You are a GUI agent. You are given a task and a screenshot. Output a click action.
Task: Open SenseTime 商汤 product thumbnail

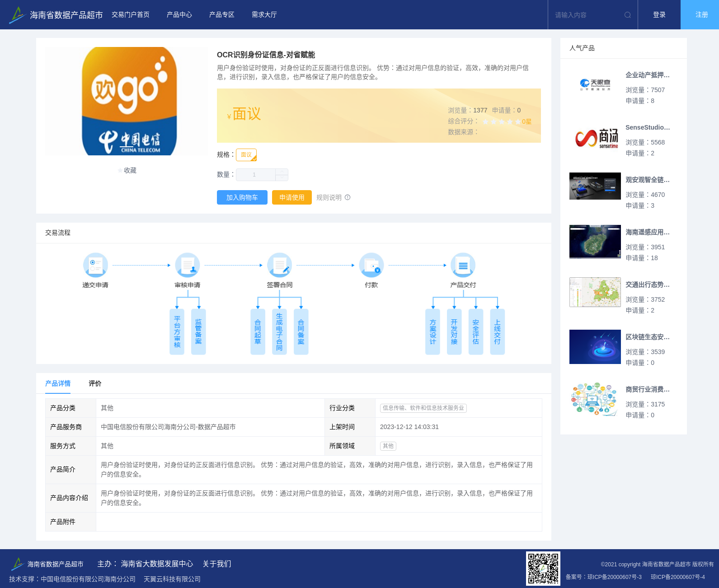coord(595,137)
